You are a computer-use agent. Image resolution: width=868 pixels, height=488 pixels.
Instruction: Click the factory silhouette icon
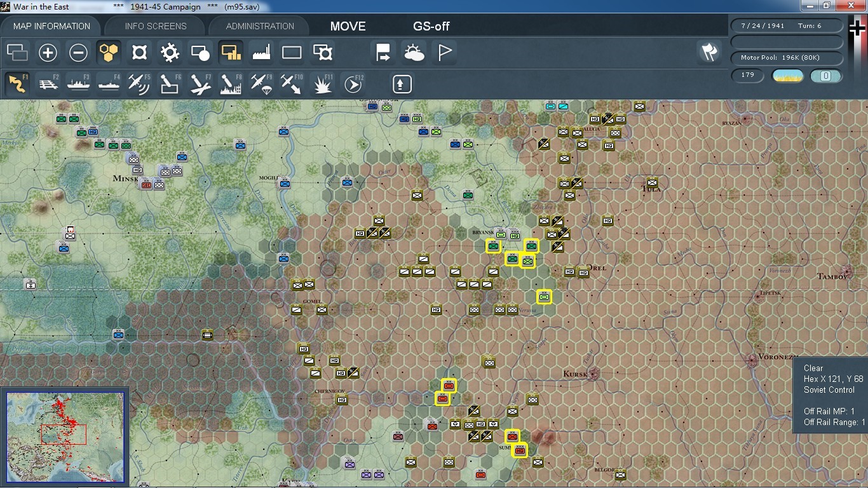(x=261, y=53)
